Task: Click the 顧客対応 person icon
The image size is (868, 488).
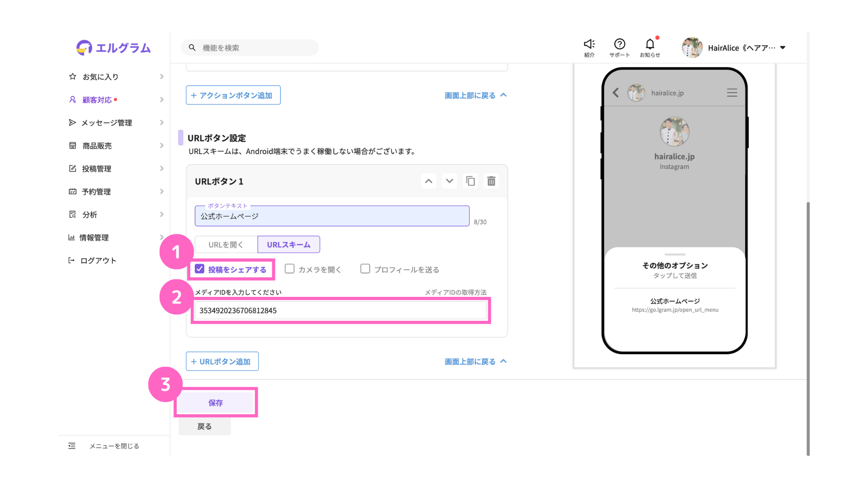Action: [x=72, y=99]
